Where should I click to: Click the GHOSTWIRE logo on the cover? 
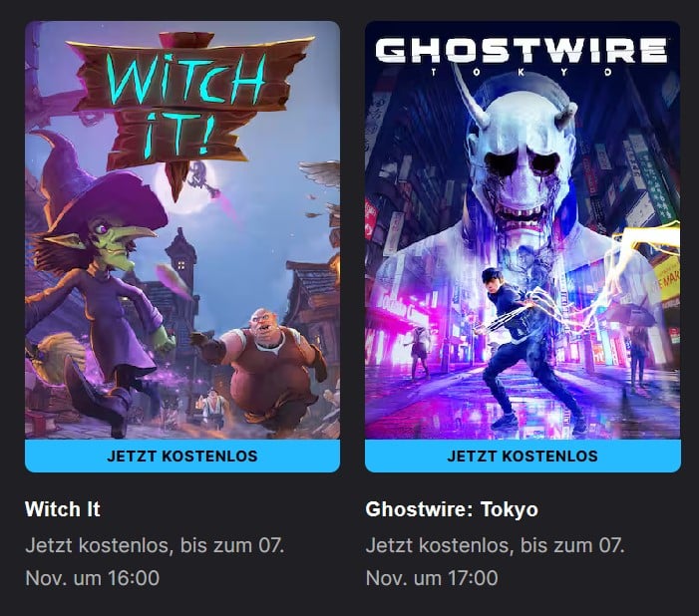[522, 51]
